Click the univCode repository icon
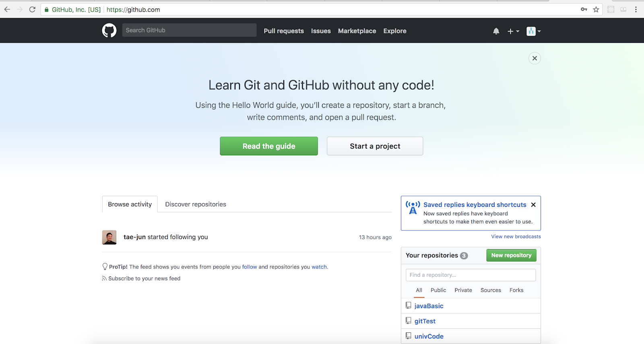The height and width of the screenshot is (344, 644). coord(409,336)
